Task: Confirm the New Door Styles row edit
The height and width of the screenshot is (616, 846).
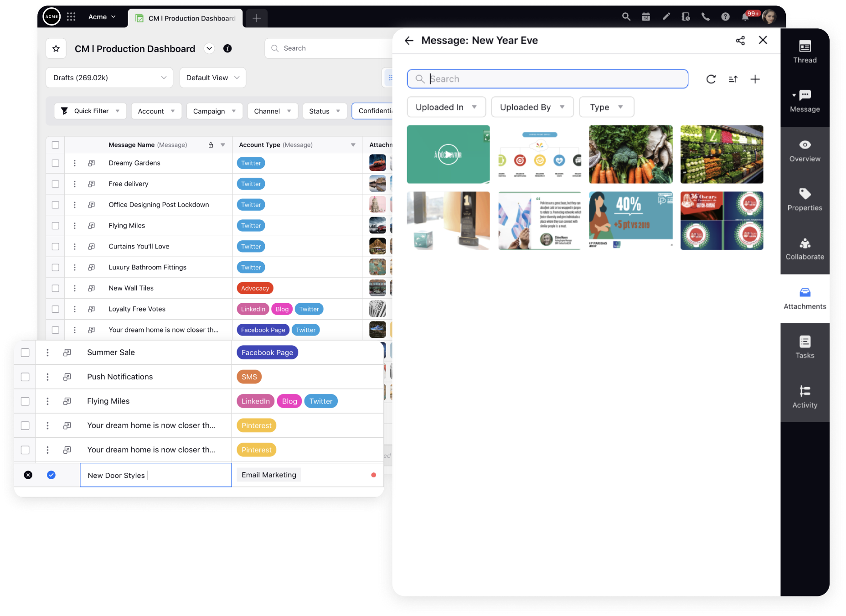Action: point(52,475)
